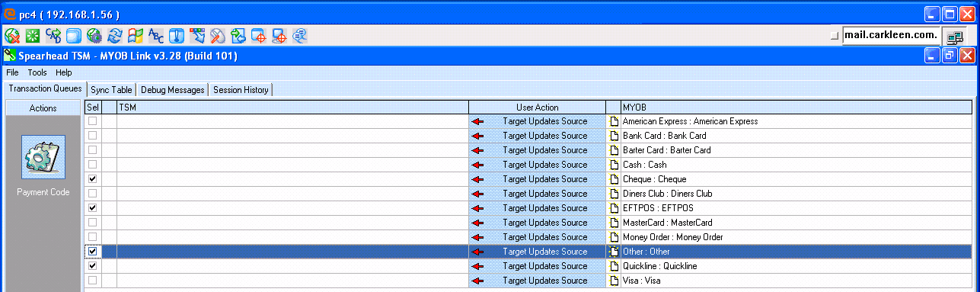The width and height of the screenshot is (980, 292).
Task: Open the File menu
Action: click(x=13, y=72)
